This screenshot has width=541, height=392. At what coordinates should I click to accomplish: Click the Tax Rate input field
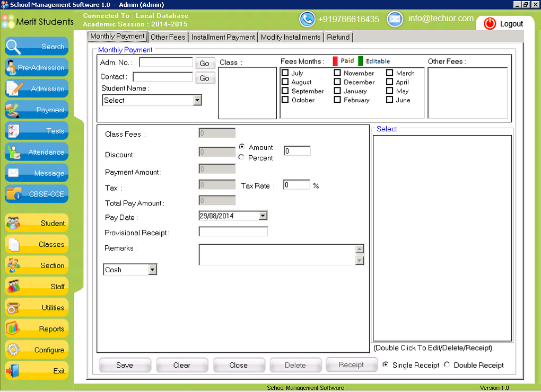coord(296,185)
